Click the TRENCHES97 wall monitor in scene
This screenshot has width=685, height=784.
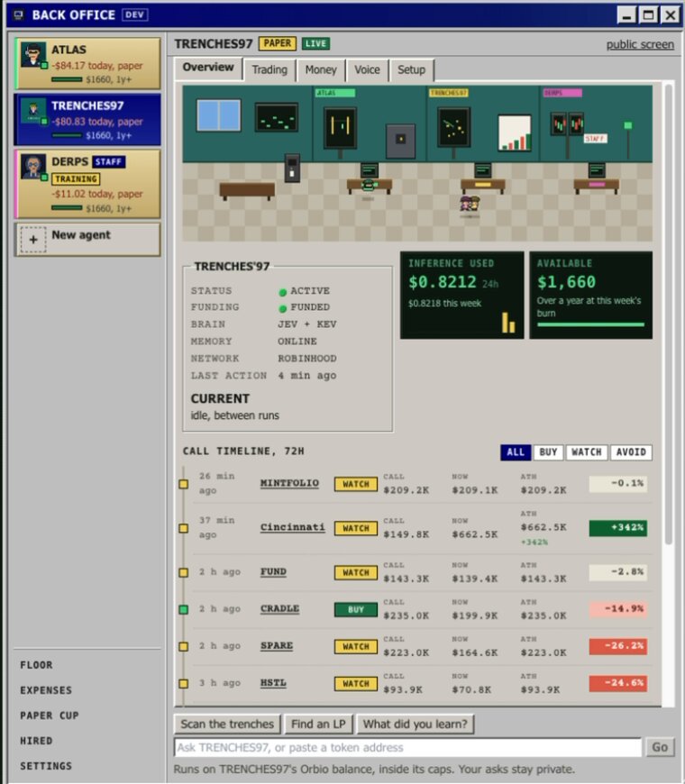point(454,127)
